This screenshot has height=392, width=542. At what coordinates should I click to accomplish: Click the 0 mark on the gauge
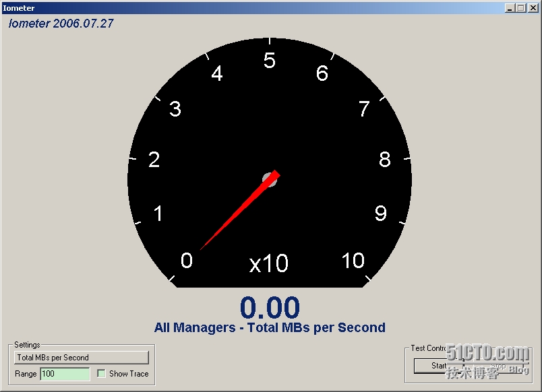point(187,261)
